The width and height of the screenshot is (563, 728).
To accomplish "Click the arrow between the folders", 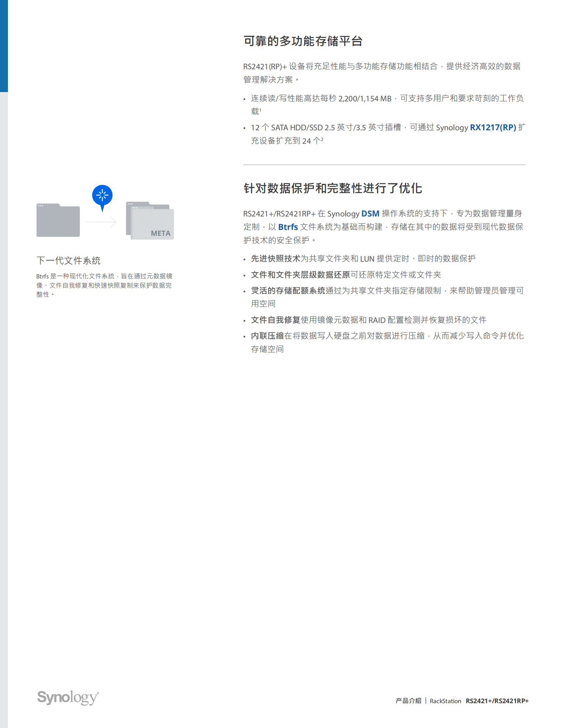I will pyautogui.click(x=101, y=222).
